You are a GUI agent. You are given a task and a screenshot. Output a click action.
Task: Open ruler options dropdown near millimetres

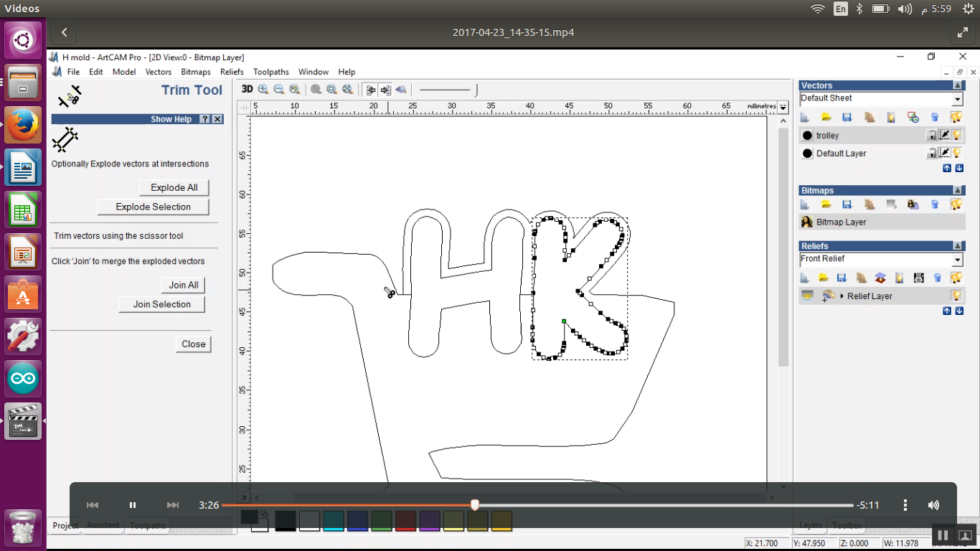(783, 107)
